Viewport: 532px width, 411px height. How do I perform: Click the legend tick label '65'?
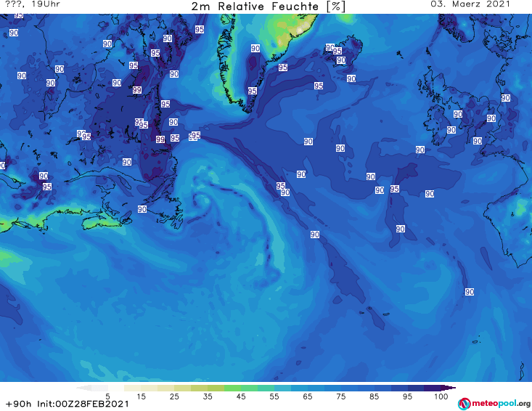coord(308,396)
